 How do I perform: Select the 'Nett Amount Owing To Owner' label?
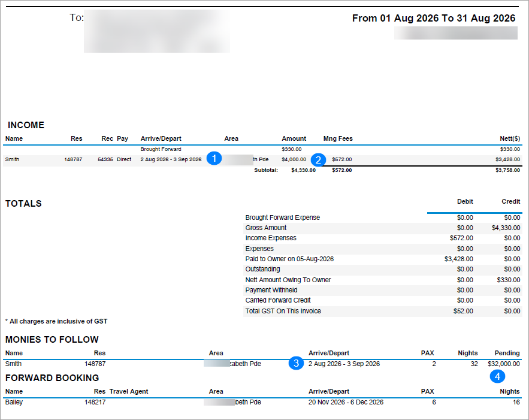click(x=288, y=280)
